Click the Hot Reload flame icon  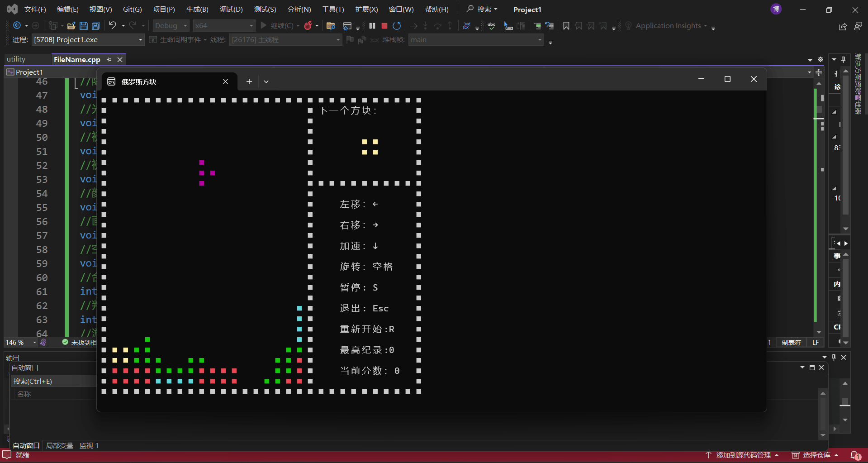tap(308, 26)
